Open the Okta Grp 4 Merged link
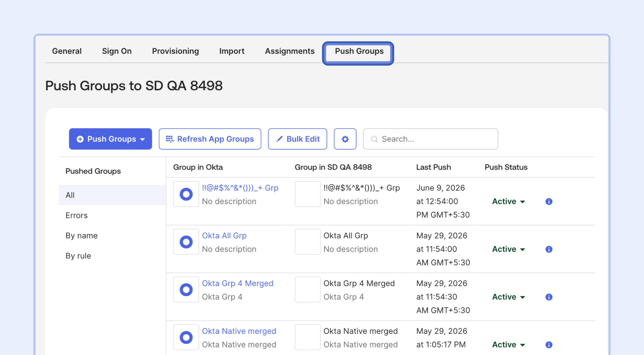The height and width of the screenshot is (355, 644). pyautogui.click(x=238, y=283)
